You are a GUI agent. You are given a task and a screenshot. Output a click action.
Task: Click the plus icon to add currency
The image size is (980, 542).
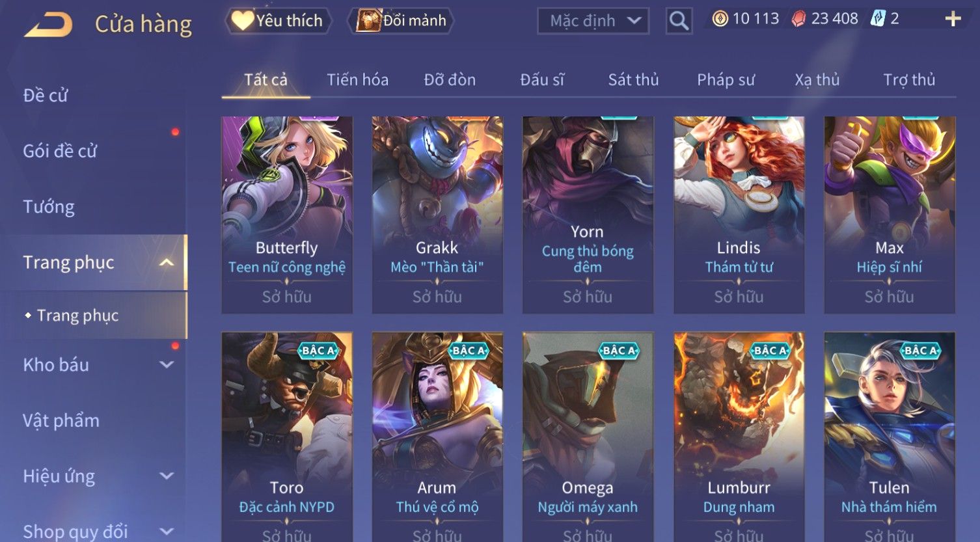tap(953, 19)
